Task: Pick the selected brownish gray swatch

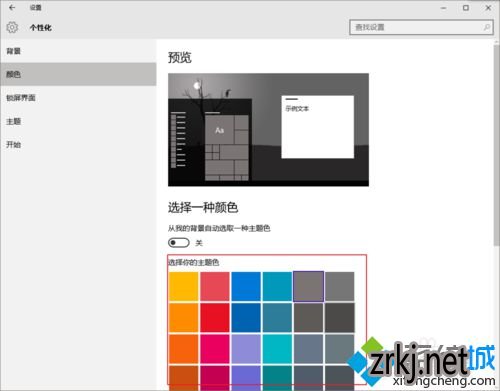Action: tap(309, 287)
